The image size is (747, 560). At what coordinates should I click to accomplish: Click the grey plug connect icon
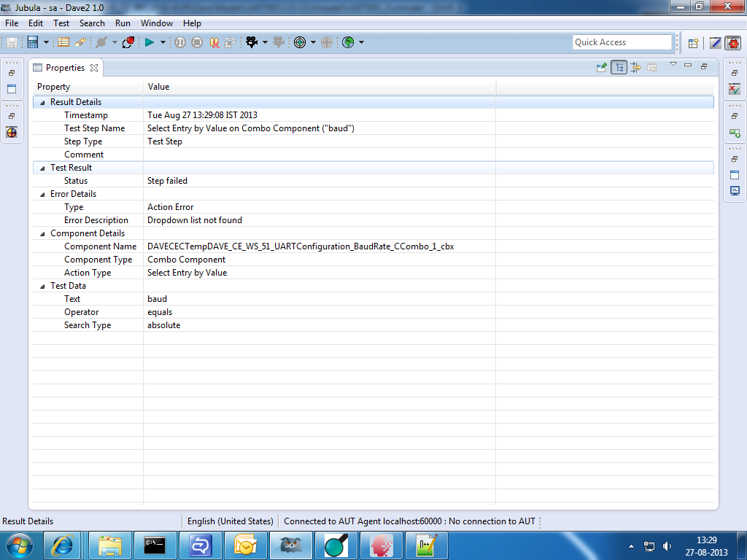pyautogui.click(x=101, y=42)
